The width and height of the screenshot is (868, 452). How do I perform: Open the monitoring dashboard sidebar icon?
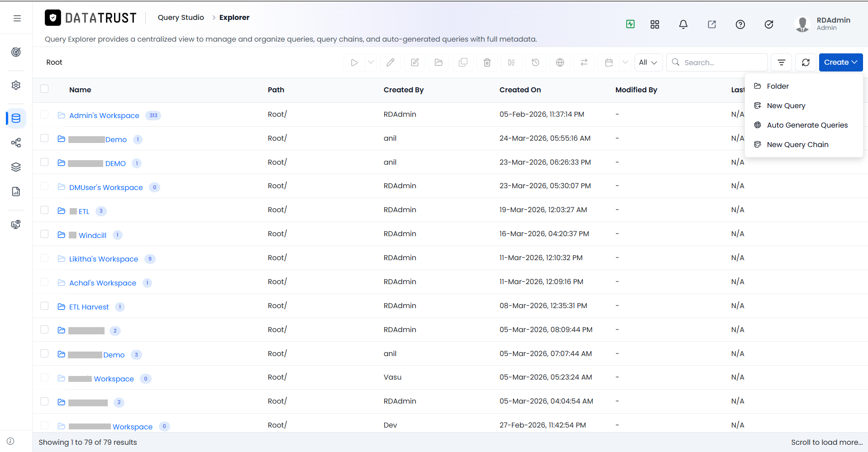(16, 224)
